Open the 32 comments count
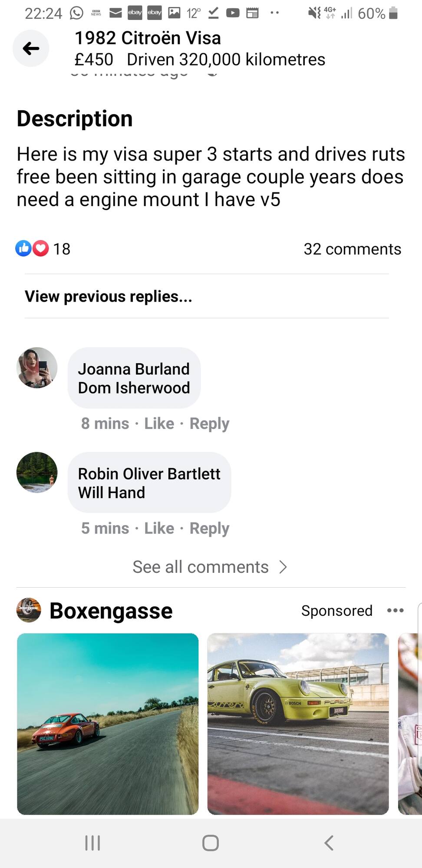The height and width of the screenshot is (868, 422). point(352,249)
